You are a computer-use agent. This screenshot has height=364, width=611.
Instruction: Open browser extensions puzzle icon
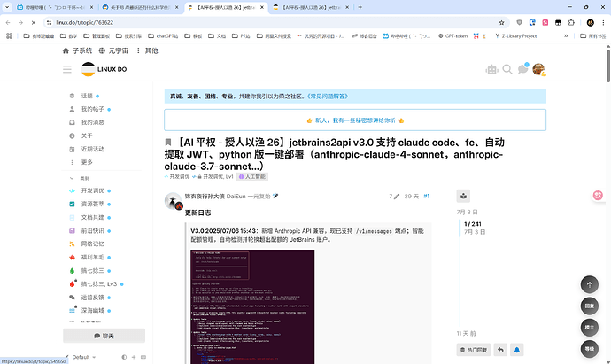(x=571, y=23)
